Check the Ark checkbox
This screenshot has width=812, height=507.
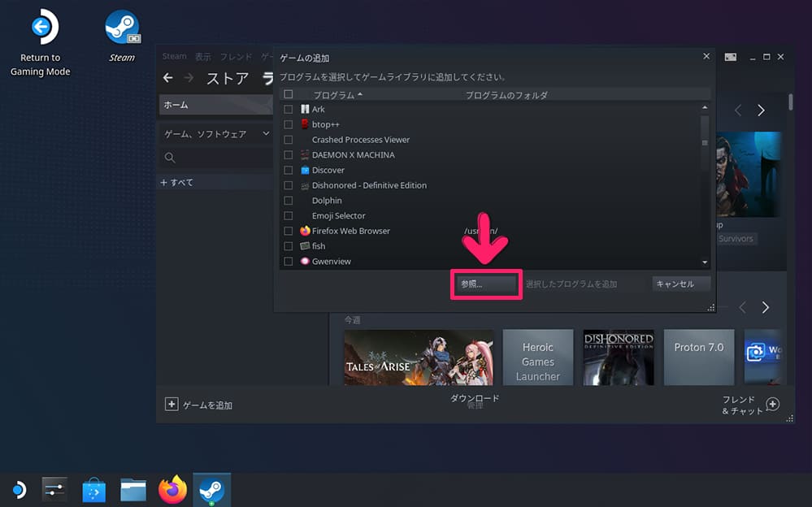coord(289,109)
